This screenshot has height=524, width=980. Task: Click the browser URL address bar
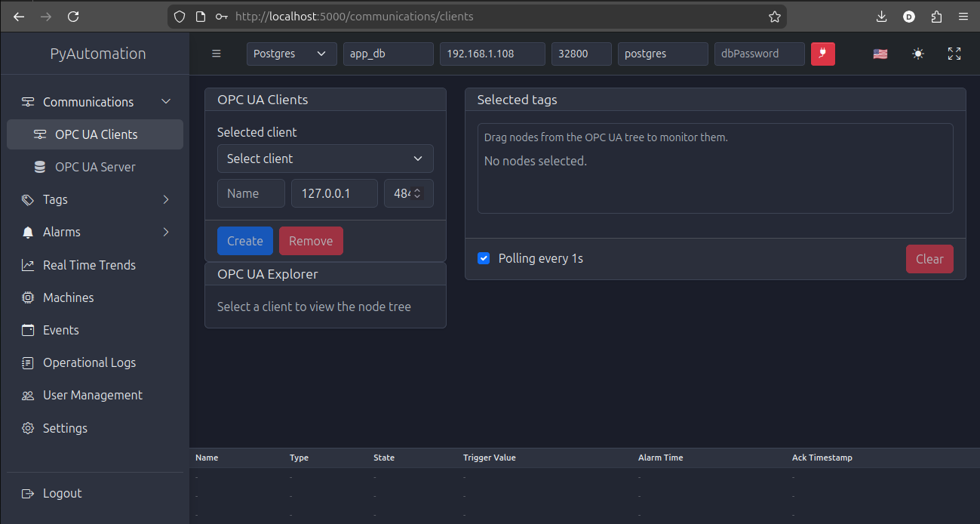click(477, 17)
